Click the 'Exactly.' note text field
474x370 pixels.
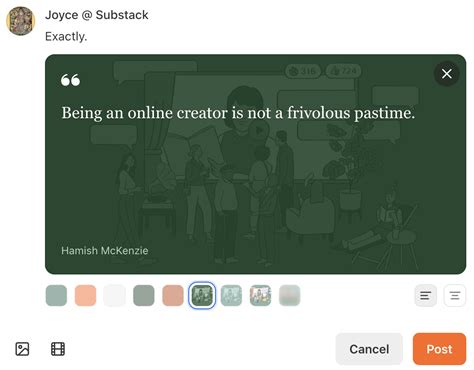[x=66, y=36]
